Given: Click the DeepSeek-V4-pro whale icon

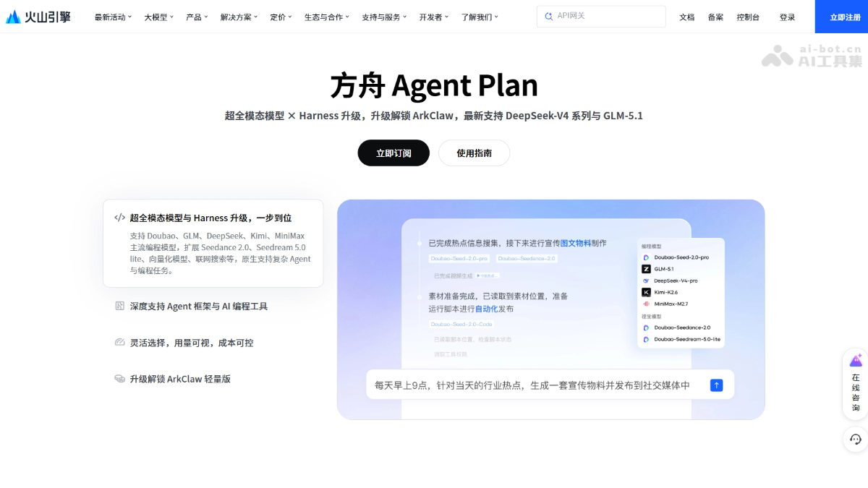Looking at the screenshot, I should click(x=647, y=281).
